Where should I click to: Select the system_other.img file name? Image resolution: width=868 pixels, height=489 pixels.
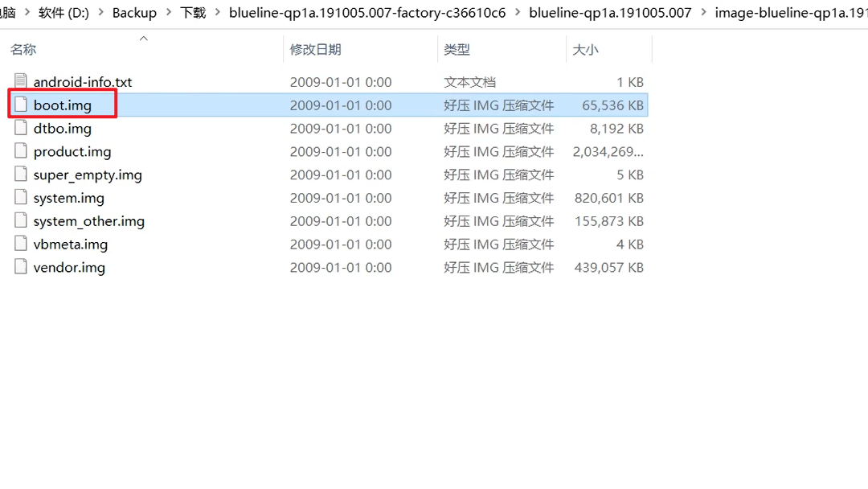coord(88,221)
